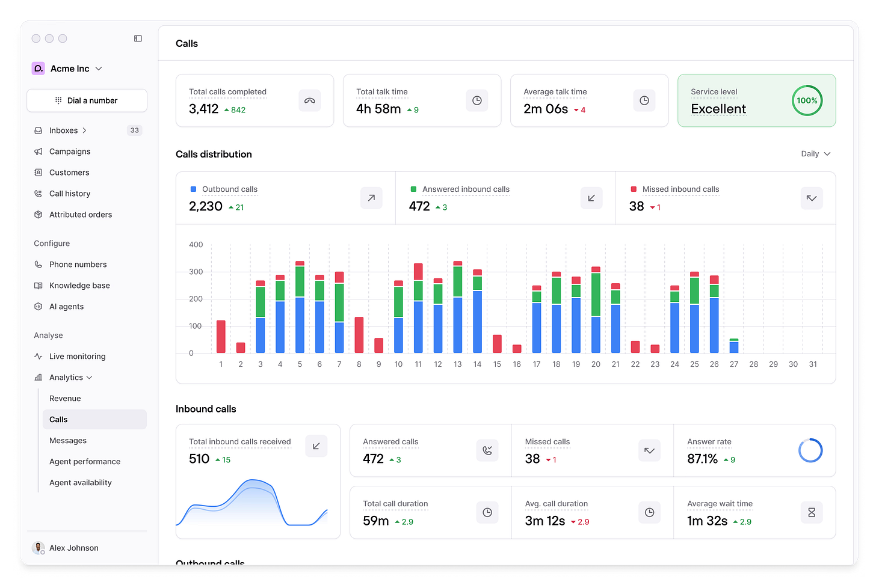Click the Dial a number button

click(x=87, y=100)
